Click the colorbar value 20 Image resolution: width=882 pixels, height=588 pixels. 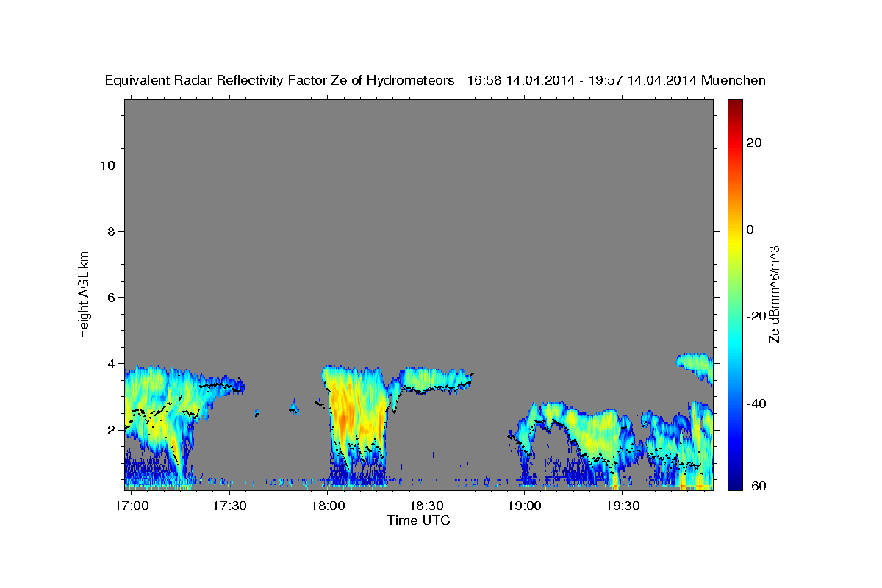pos(754,143)
